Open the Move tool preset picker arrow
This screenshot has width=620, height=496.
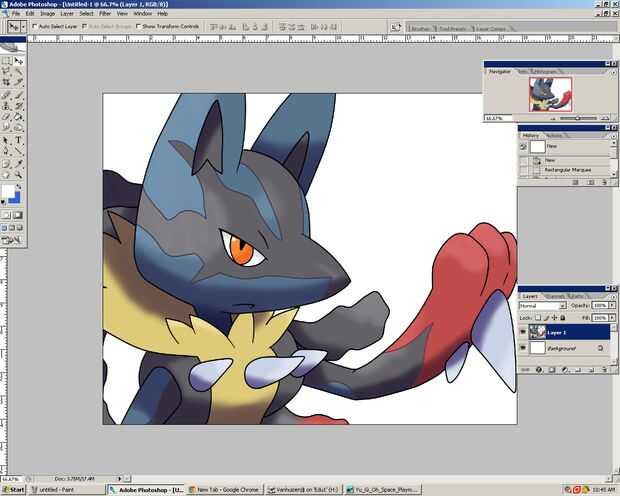click(x=23, y=27)
